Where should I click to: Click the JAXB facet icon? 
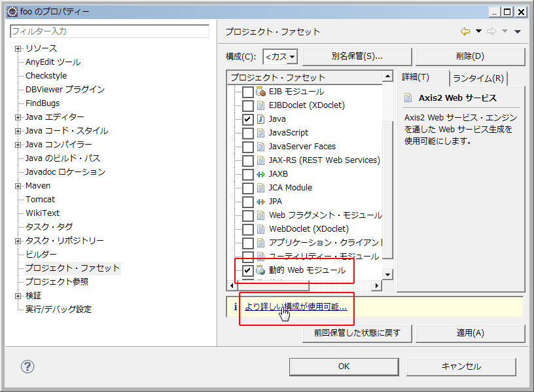(x=260, y=174)
